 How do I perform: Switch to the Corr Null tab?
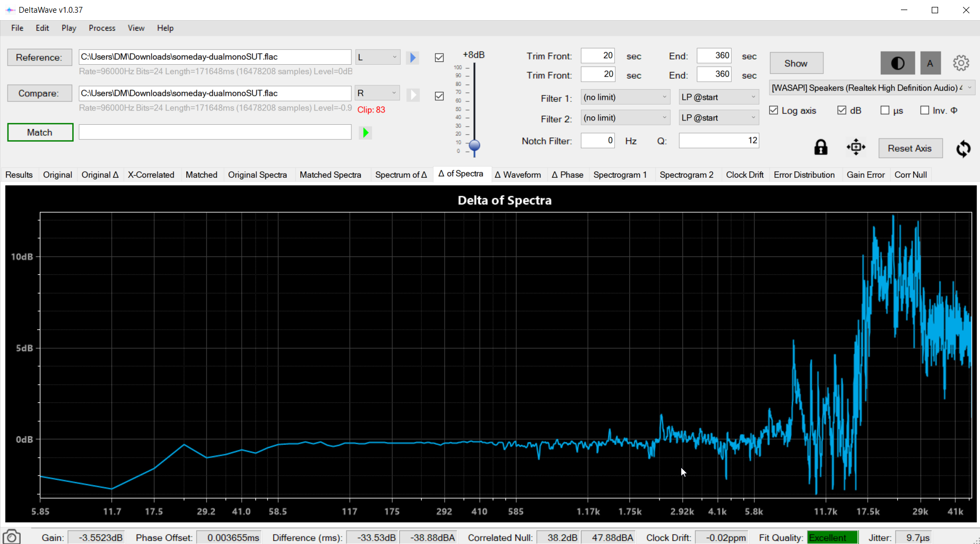point(910,175)
